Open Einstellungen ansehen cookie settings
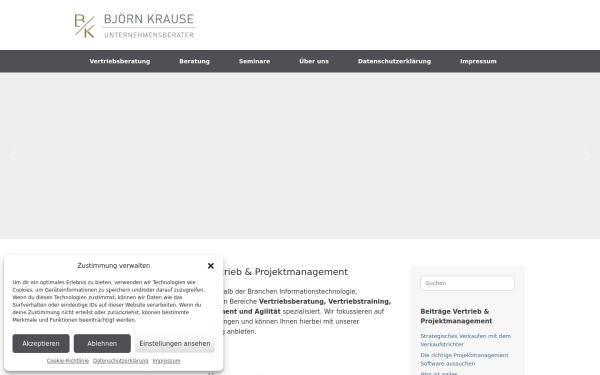The image size is (600, 375). (x=175, y=344)
